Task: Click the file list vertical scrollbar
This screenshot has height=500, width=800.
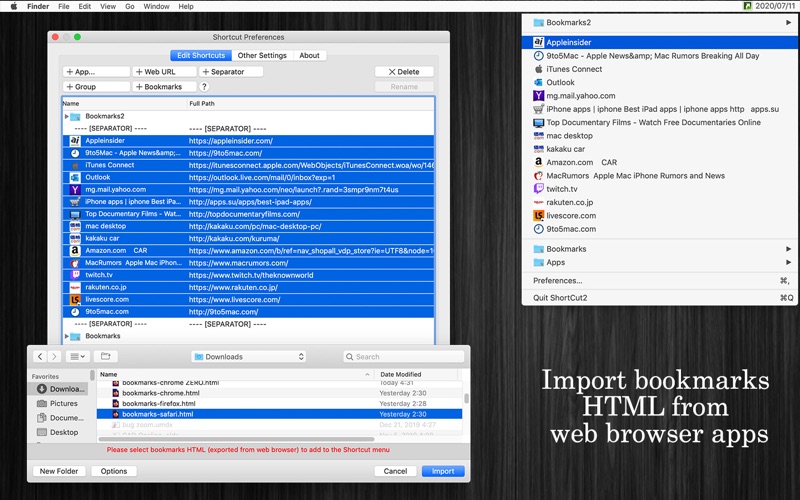Action: coord(466,398)
